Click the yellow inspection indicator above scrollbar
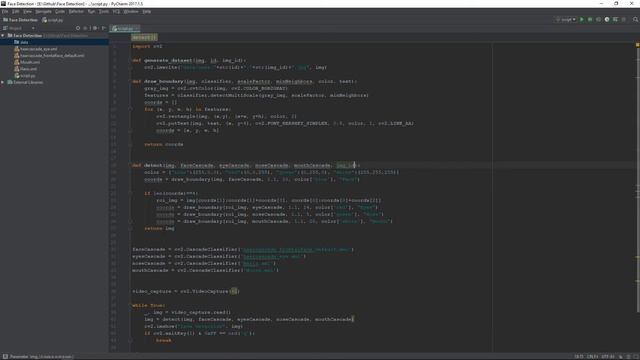 tap(638, 44)
